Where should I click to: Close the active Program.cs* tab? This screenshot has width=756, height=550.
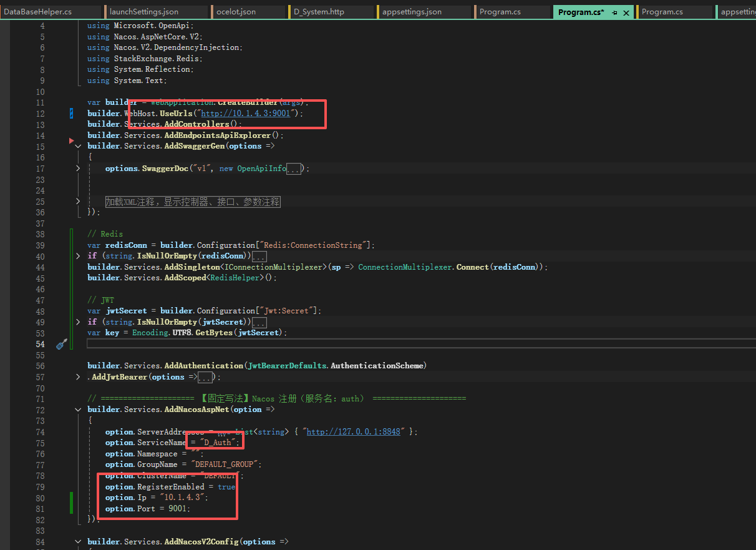point(626,12)
